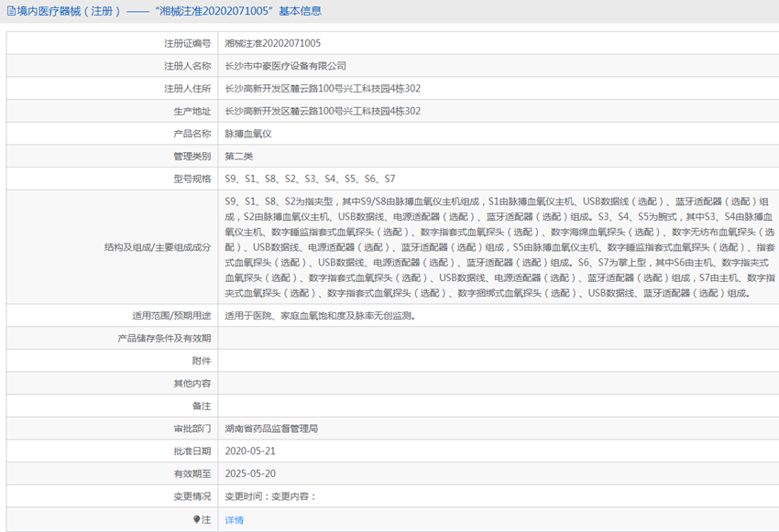The height and width of the screenshot is (532, 779).
Task: Click the 生产地址 address value
Action: [323, 111]
